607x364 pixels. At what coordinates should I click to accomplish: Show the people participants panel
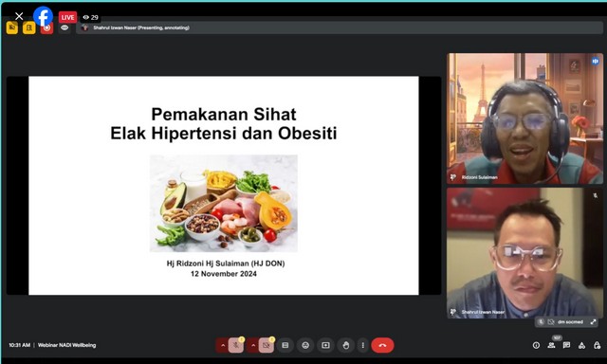point(551,345)
